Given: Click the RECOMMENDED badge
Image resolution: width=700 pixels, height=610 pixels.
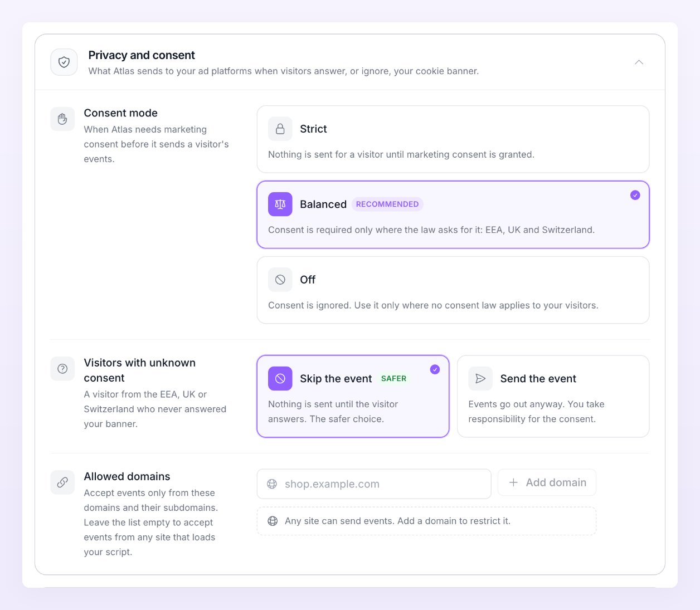Looking at the screenshot, I should click(x=387, y=204).
